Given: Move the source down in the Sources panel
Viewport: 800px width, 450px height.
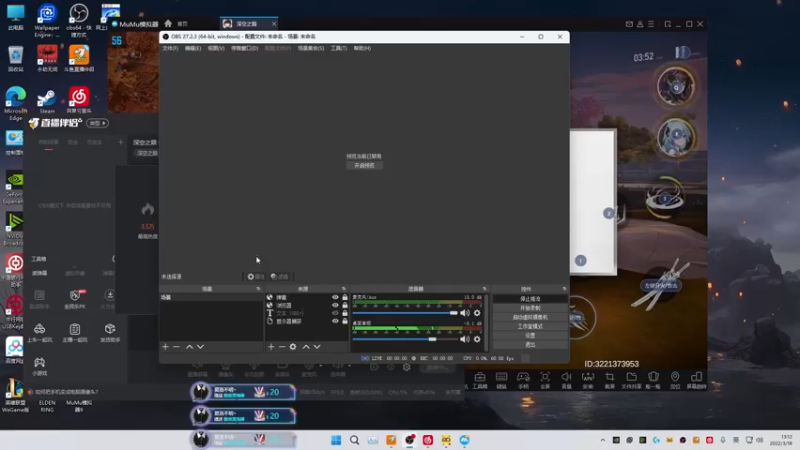Looking at the screenshot, I should point(317,346).
